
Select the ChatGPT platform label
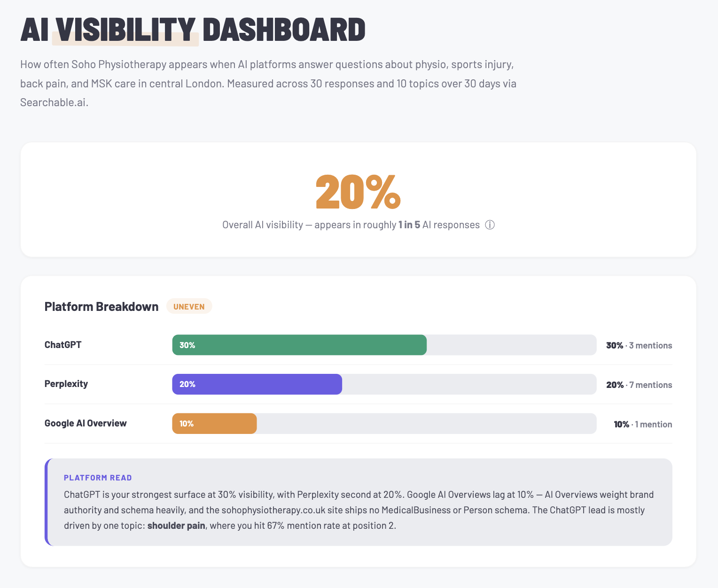63,345
